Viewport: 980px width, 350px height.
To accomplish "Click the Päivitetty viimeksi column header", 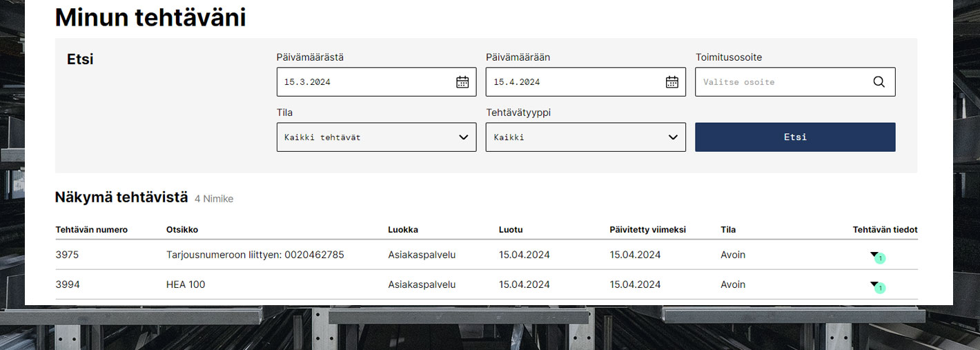I will point(647,230).
